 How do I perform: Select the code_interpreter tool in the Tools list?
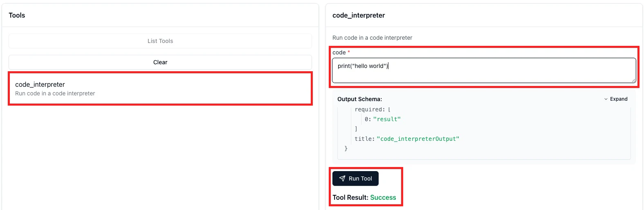[160, 88]
